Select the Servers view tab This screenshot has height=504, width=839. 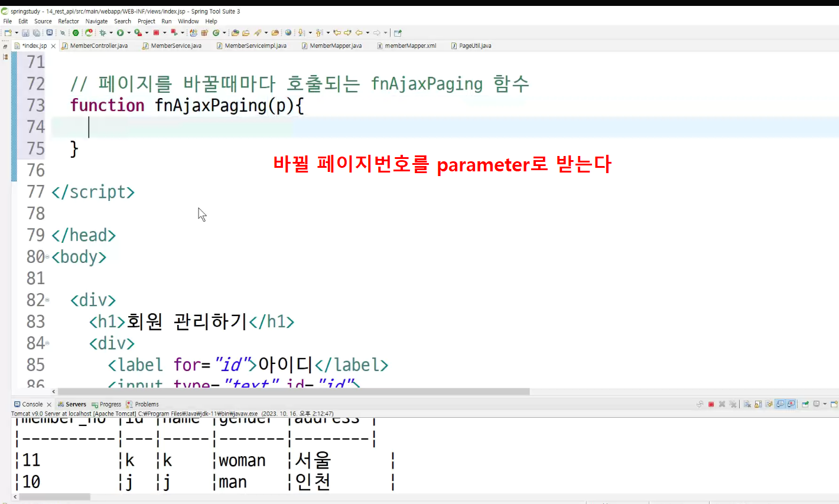pyautogui.click(x=72, y=404)
